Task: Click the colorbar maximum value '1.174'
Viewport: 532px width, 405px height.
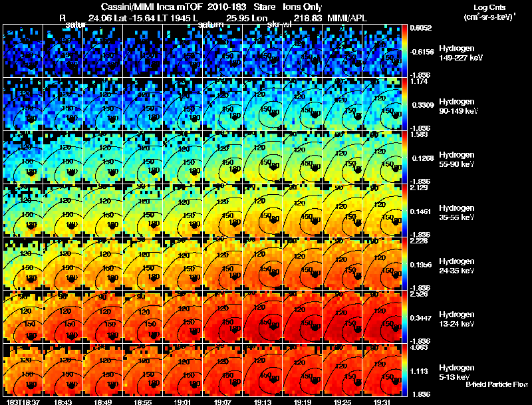Action: coord(419,81)
